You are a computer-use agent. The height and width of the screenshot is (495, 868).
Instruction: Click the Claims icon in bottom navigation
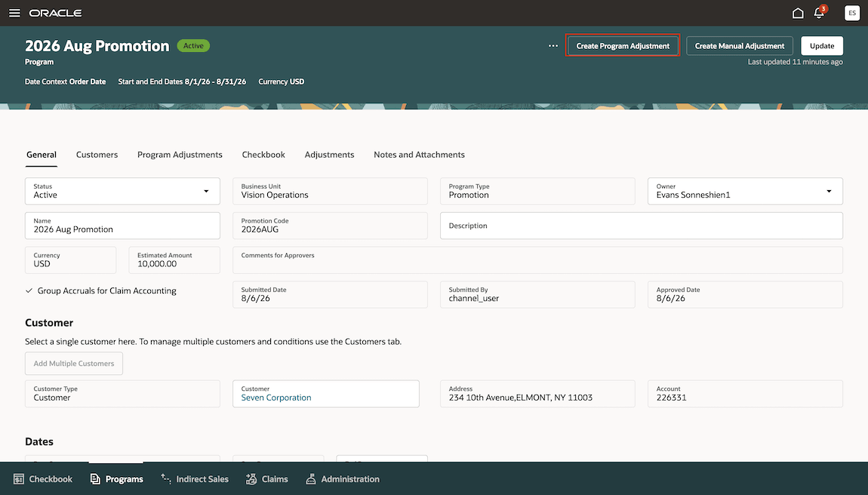pyautogui.click(x=251, y=479)
